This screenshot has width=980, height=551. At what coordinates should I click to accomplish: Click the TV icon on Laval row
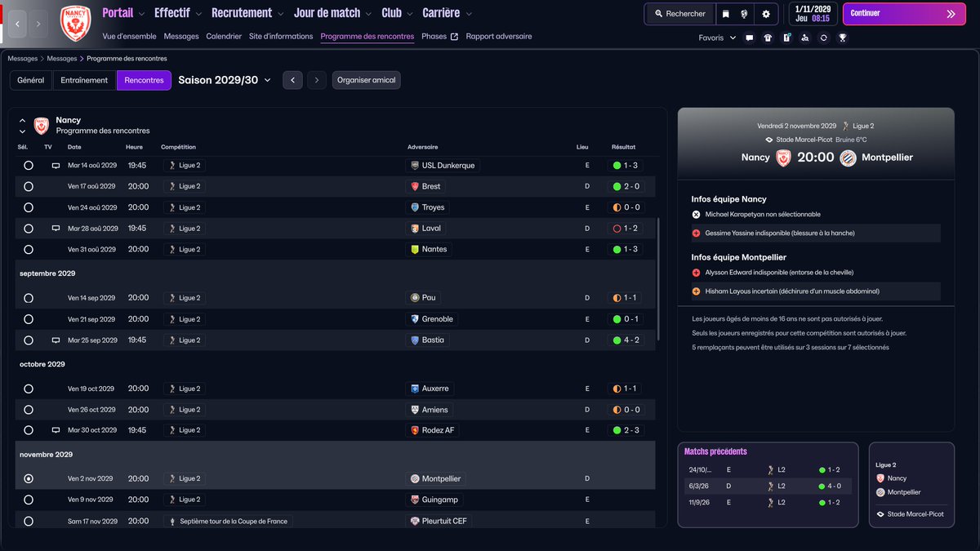point(56,229)
